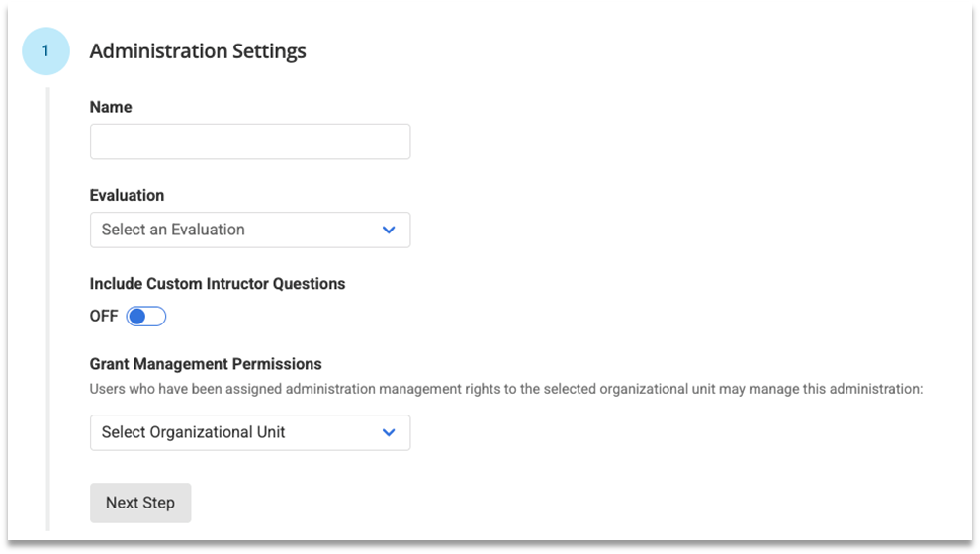
Task: Click the Next Step button
Action: (x=139, y=503)
